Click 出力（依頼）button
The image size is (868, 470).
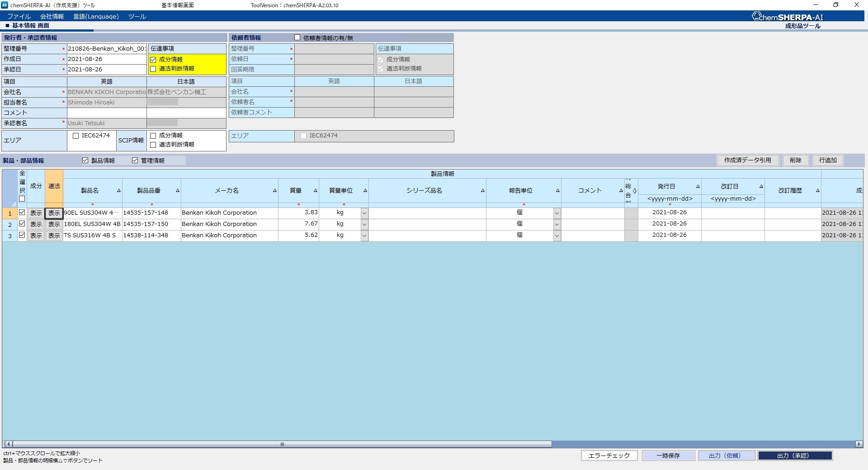click(x=726, y=456)
